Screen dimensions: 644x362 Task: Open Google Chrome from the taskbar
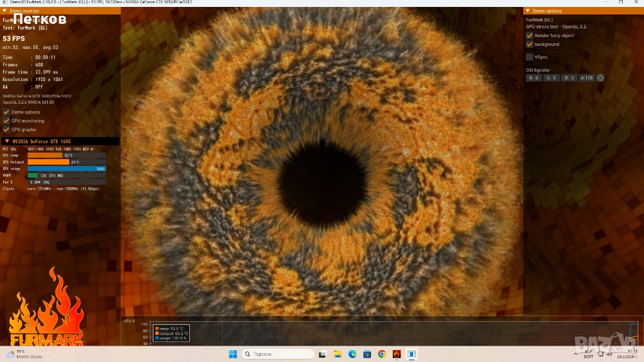click(382, 354)
